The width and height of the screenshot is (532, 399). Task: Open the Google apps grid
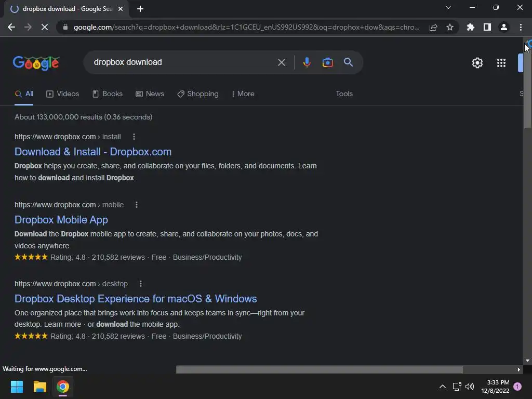click(501, 63)
